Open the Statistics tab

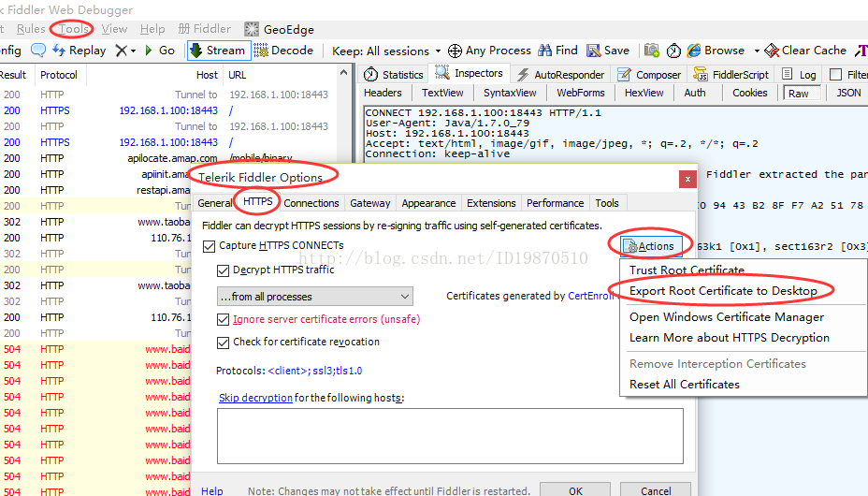pos(394,74)
